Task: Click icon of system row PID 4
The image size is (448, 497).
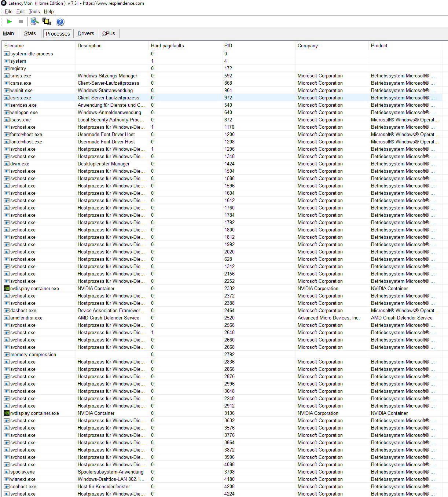Action: [7, 61]
